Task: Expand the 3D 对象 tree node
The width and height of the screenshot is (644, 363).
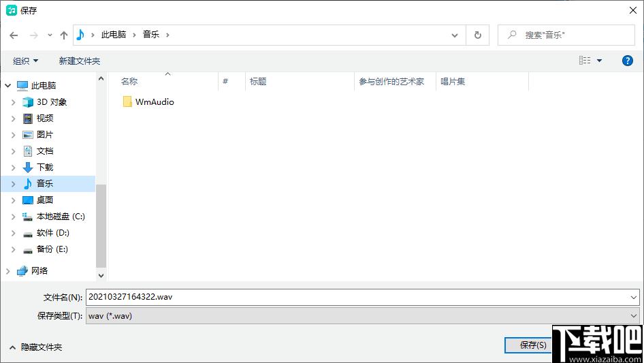Action: coord(13,102)
